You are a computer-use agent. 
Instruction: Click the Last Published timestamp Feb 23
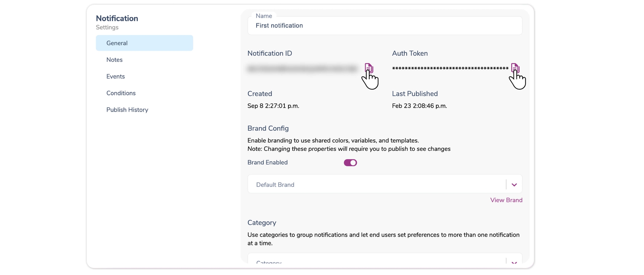(x=419, y=106)
